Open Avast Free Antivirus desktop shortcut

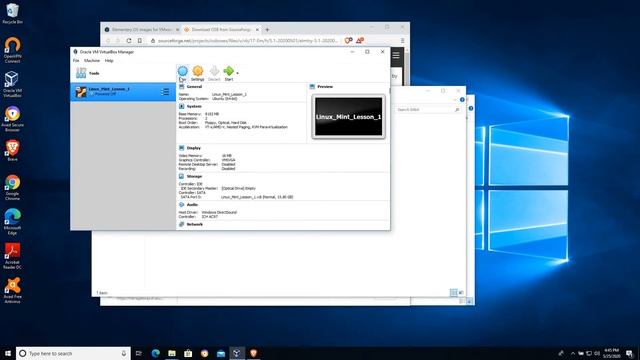pyautogui.click(x=12, y=290)
